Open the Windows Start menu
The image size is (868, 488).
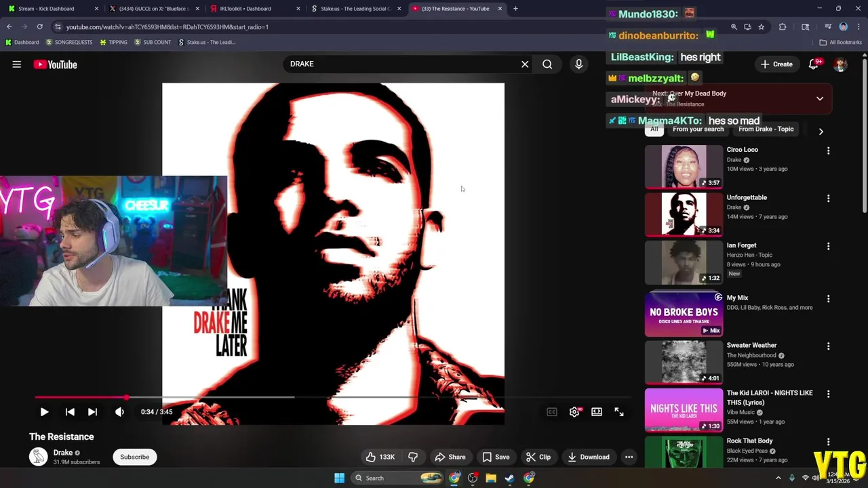point(339,478)
